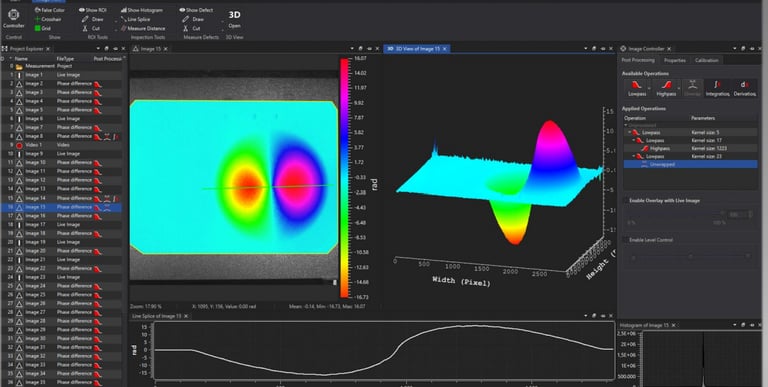Image resolution: width=768 pixels, height=387 pixels.
Task: Open dropdown arrow beside ROI Draw tool
Action: (115, 21)
